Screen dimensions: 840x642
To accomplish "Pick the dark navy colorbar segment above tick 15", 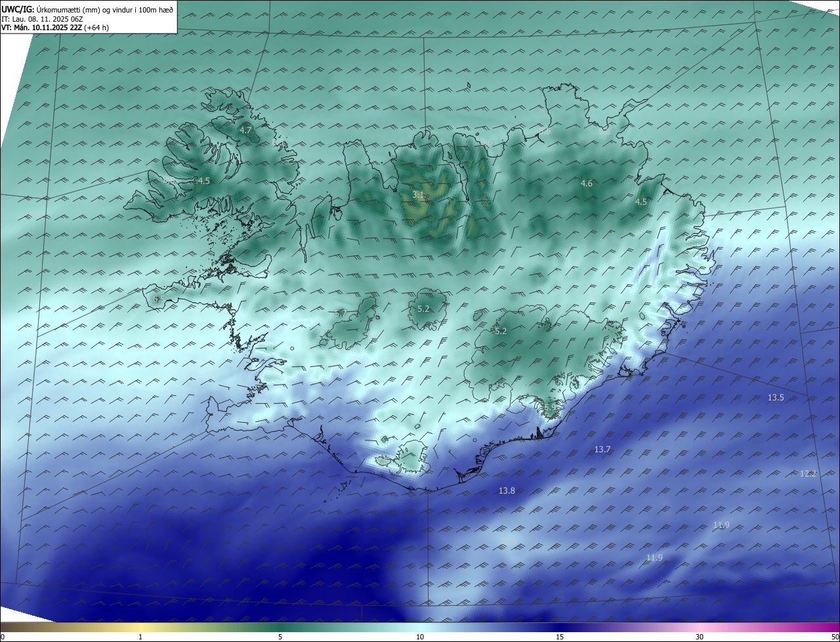I will pyautogui.click(x=560, y=628).
